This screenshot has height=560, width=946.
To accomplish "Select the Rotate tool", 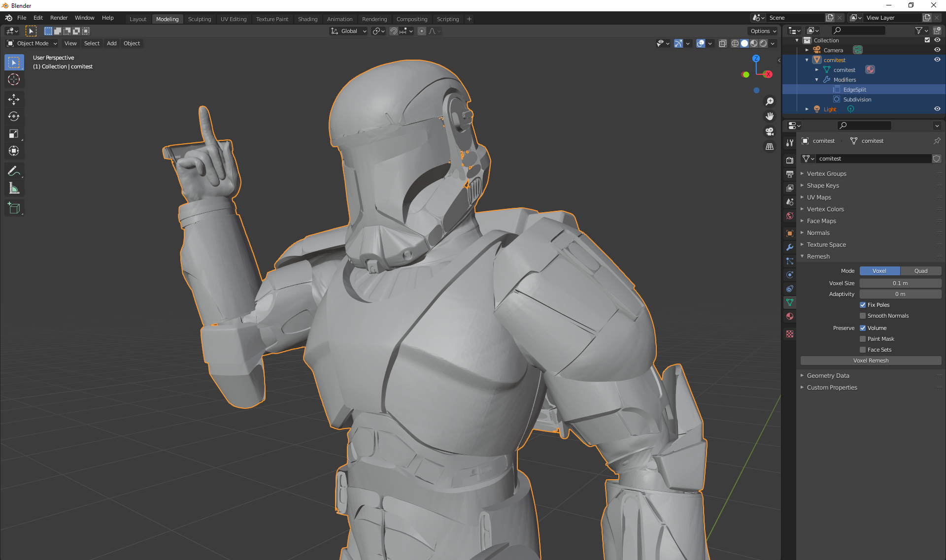I will click(x=14, y=117).
